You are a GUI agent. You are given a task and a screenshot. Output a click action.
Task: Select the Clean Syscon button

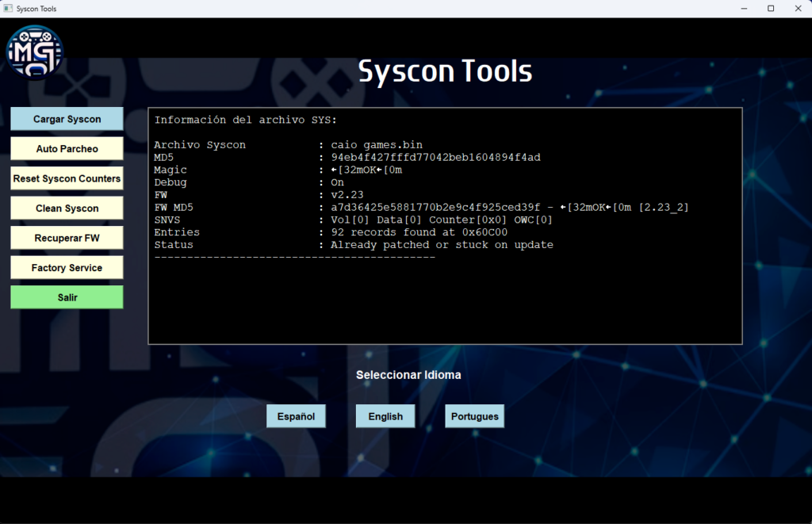point(67,208)
